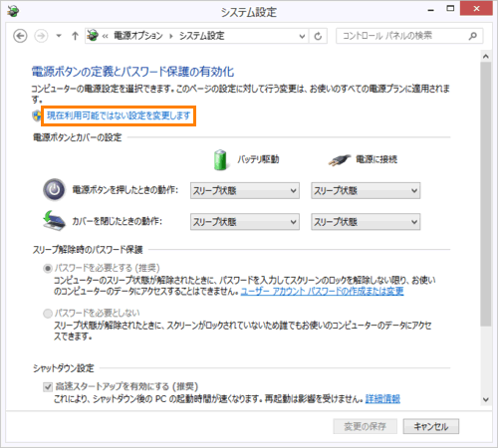The width and height of the screenshot is (498, 448).
Task: Open ユーザー アカウント パスワードの作成または変更 link
Action: (x=322, y=292)
